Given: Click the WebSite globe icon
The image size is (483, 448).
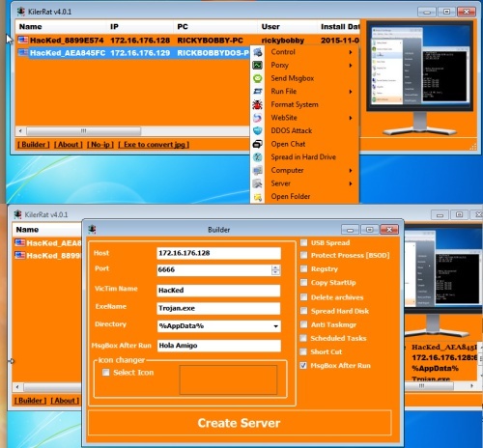Looking at the screenshot, I should pos(257,118).
